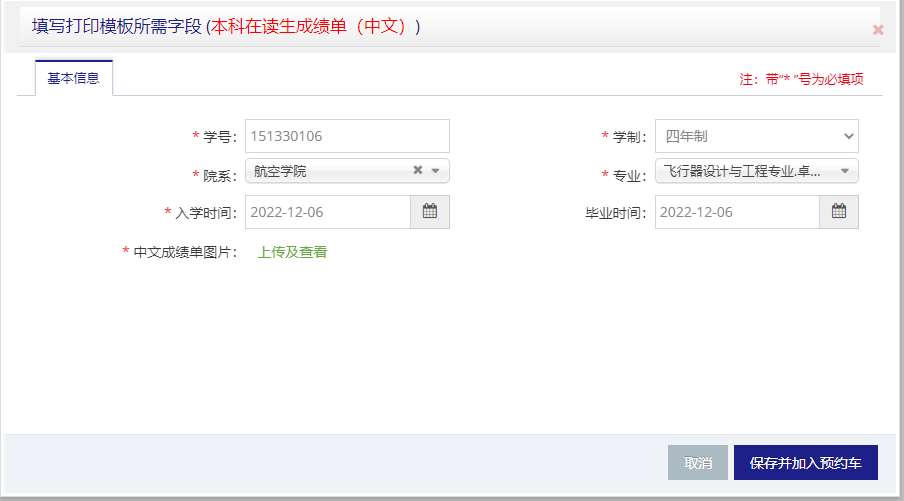The image size is (904, 501).
Task: Open the 入学时间 calendar picker icon
Action: point(429,212)
